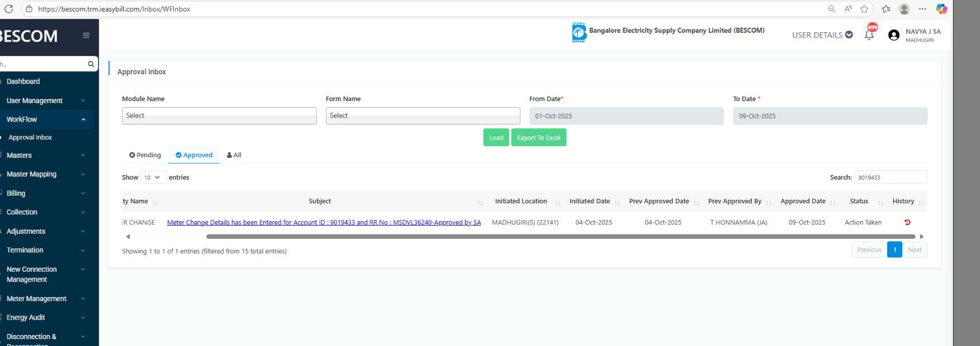Open Approval Inbox sidebar item
Screen dimensions: 980x346
point(31,138)
